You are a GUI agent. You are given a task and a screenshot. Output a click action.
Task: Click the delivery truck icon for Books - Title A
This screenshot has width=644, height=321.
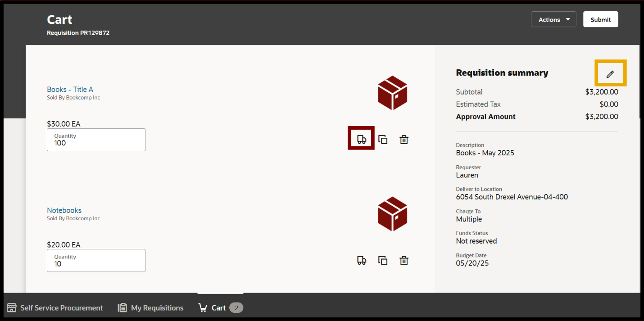click(x=361, y=139)
